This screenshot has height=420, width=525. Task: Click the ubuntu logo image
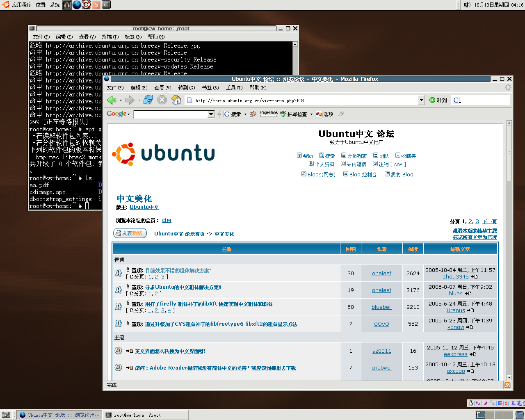click(x=163, y=154)
